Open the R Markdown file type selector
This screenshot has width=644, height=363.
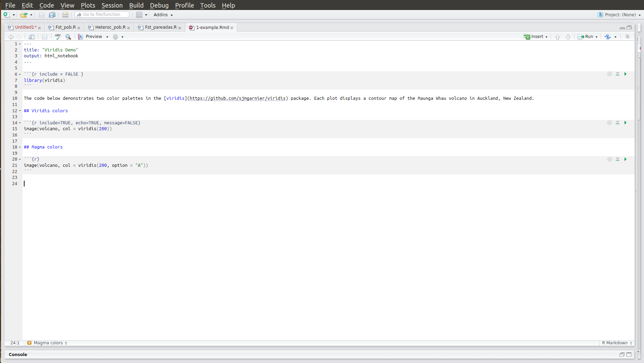point(617,343)
